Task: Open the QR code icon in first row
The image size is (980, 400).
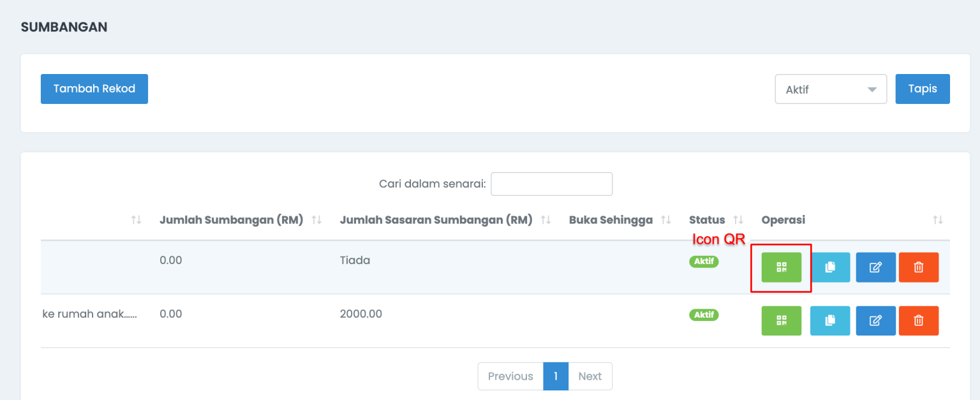Action: [781, 267]
